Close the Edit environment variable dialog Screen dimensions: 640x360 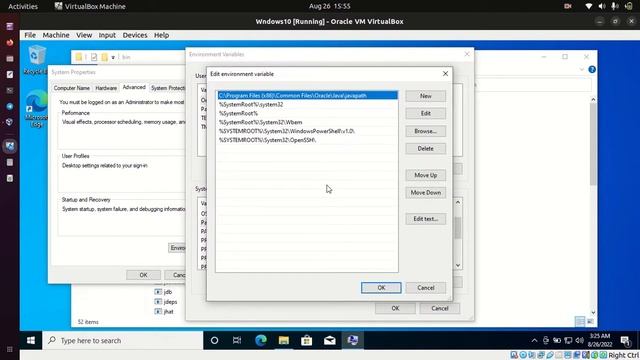(445, 74)
